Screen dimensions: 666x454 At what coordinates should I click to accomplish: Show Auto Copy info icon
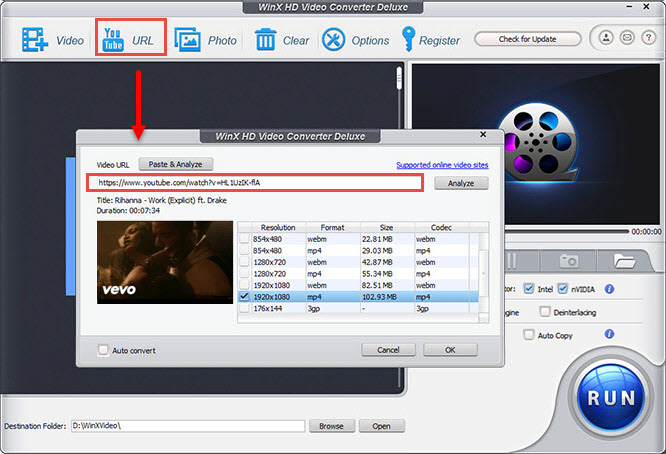610,334
